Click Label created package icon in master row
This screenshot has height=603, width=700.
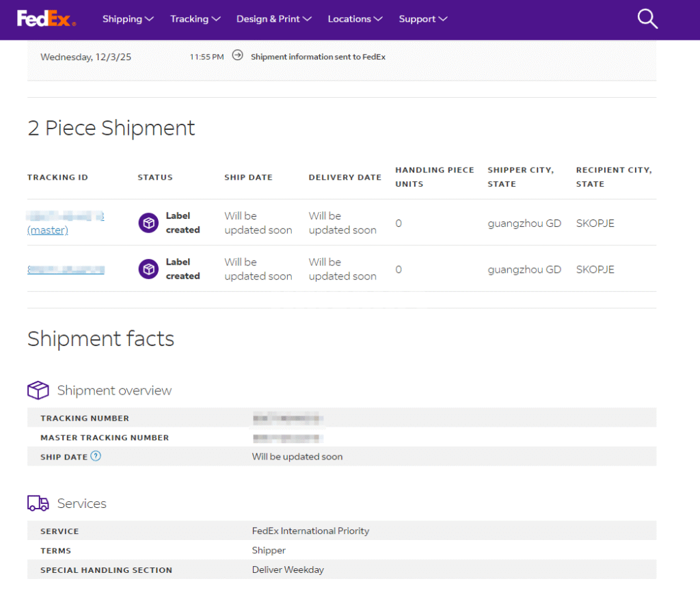[x=148, y=223]
